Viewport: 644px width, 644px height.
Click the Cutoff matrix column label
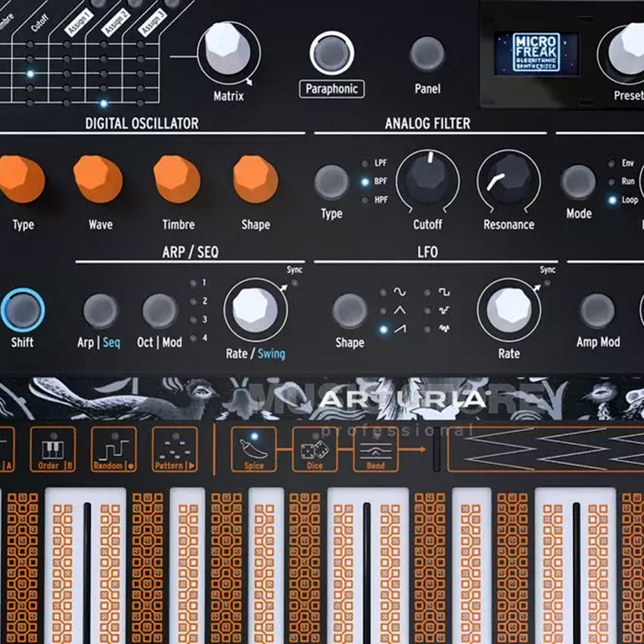coord(41,23)
